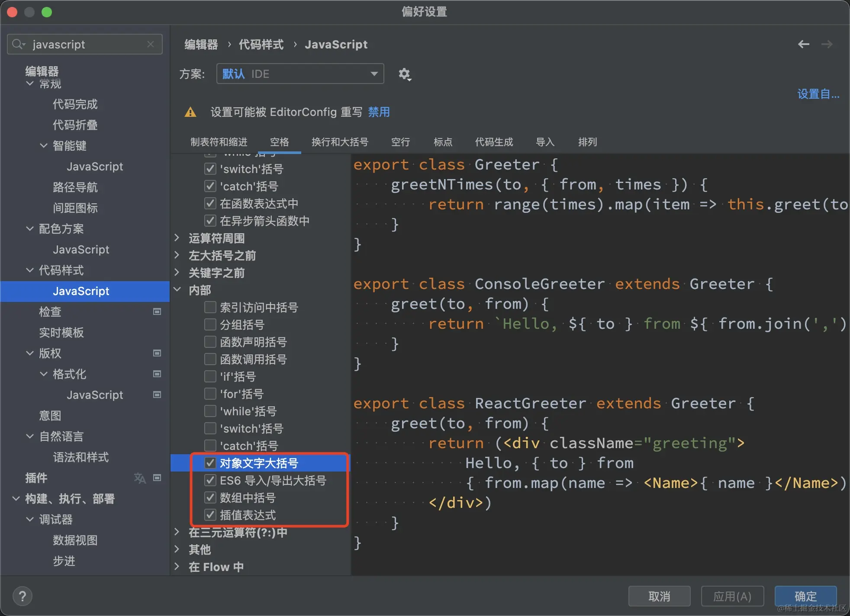Click the forward navigation arrow
Screen dimensions: 850x616
827,44
